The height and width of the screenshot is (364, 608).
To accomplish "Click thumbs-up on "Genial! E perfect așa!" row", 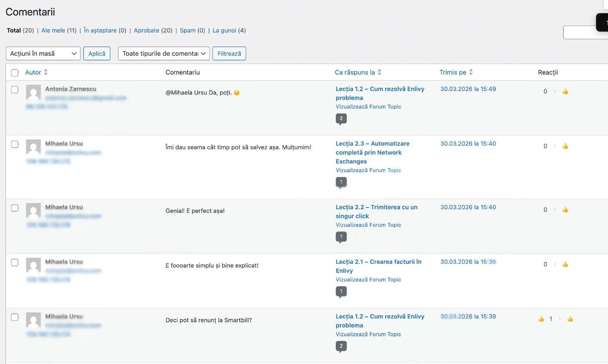I will (565, 210).
